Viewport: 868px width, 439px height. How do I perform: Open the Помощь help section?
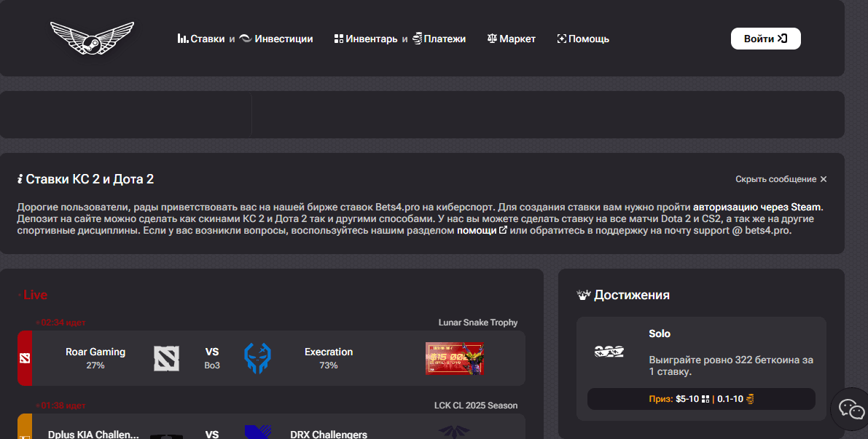pyautogui.click(x=583, y=39)
